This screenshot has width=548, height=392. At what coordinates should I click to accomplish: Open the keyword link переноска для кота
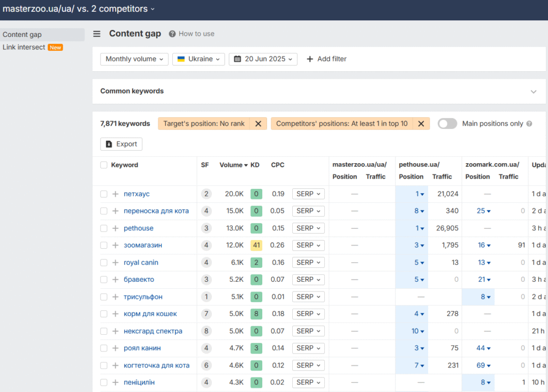tap(157, 211)
